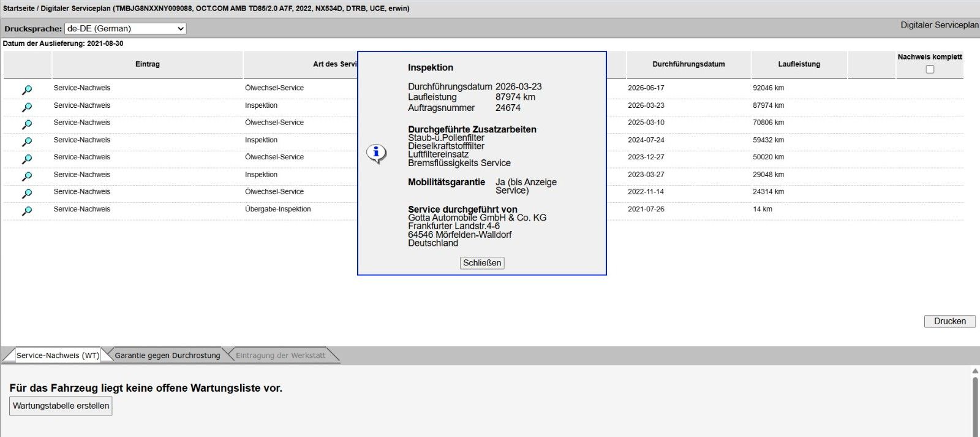
Task: Select the mileage cell 87974 km in the table
Action: (x=769, y=105)
